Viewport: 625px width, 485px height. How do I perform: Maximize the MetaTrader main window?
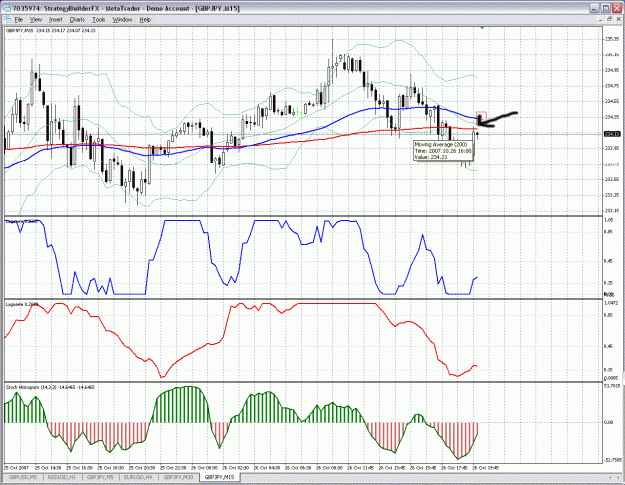point(605,8)
